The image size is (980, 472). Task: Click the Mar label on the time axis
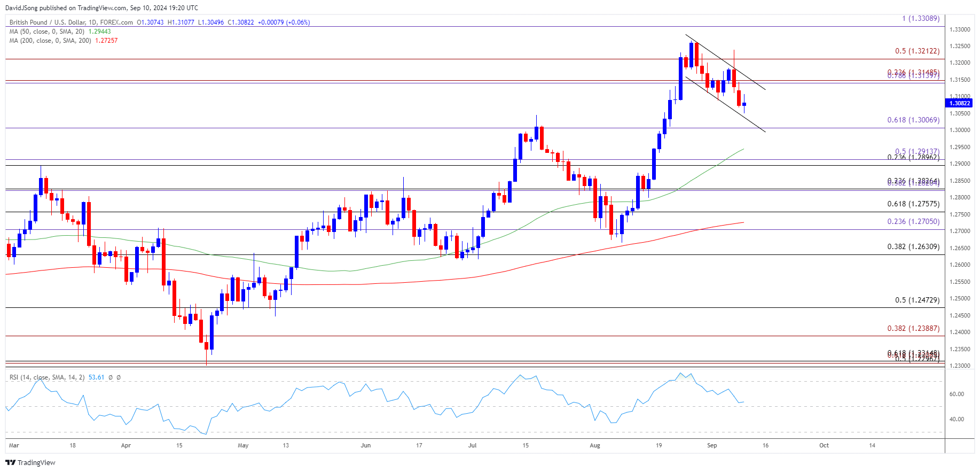pyautogui.click(x=14, y=445)
